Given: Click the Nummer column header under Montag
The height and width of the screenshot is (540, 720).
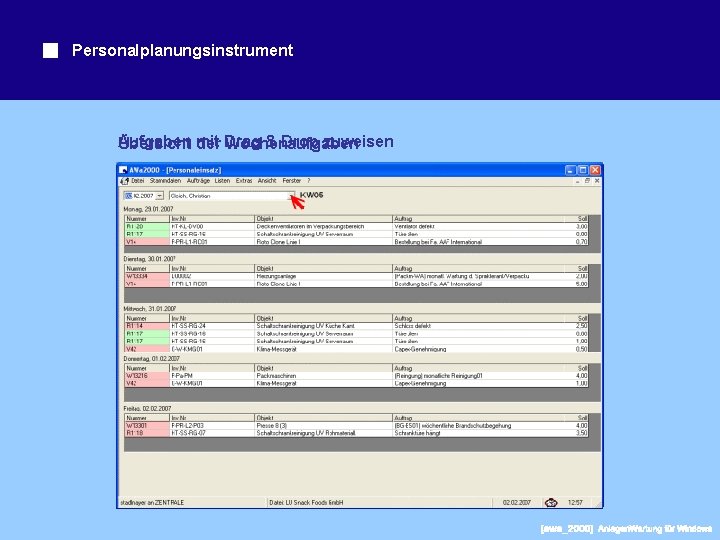Looking at the screenshot, I should [x=147, y=219].
